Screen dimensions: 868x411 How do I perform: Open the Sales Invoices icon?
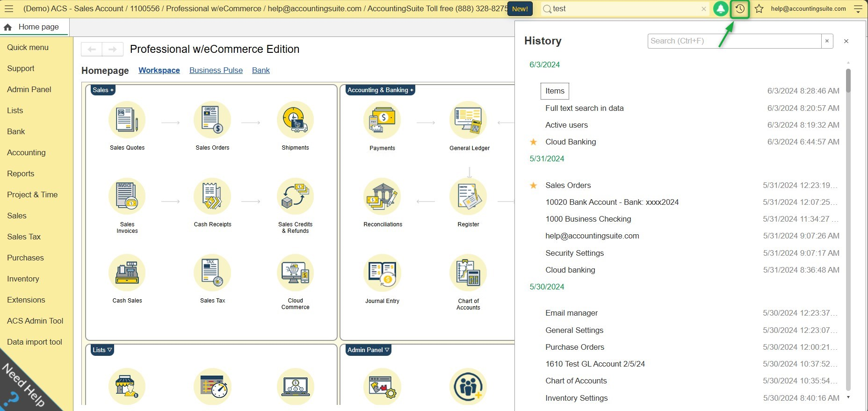point(127,196)
